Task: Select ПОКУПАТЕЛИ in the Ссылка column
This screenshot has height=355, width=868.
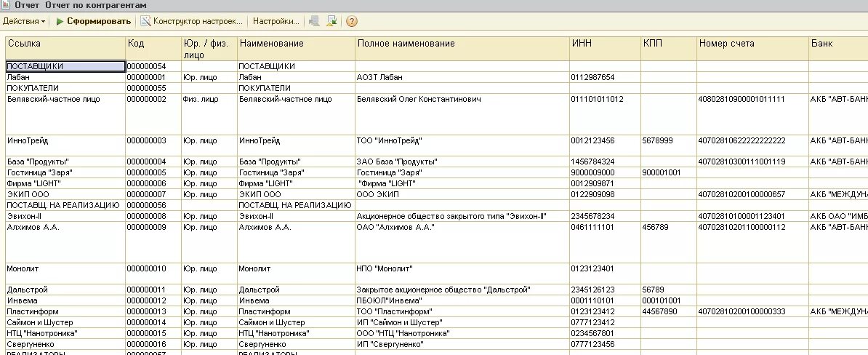Action: (x=66, y=88)
